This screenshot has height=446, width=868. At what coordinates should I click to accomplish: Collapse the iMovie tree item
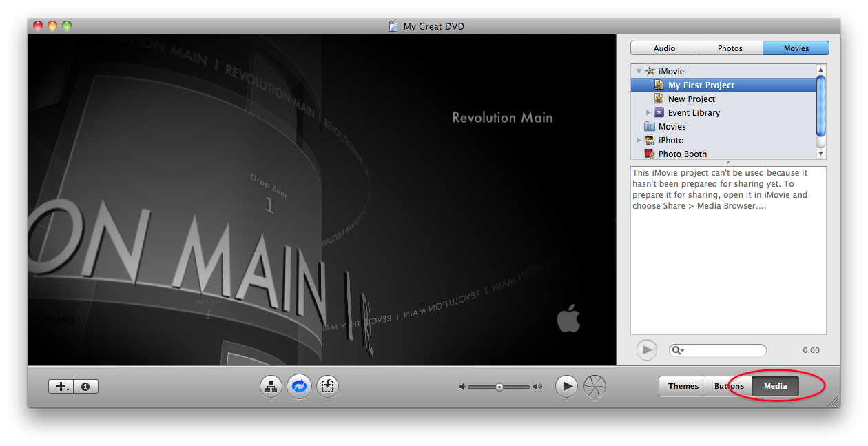click(639, 71)
